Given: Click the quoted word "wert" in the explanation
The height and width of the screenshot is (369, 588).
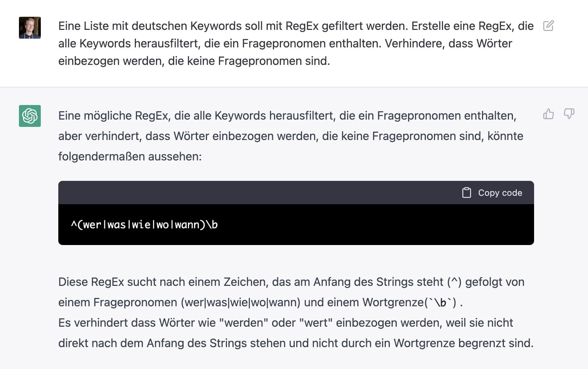Looking at the screenshot, I should pyautogui.click(x=316, y=322).
